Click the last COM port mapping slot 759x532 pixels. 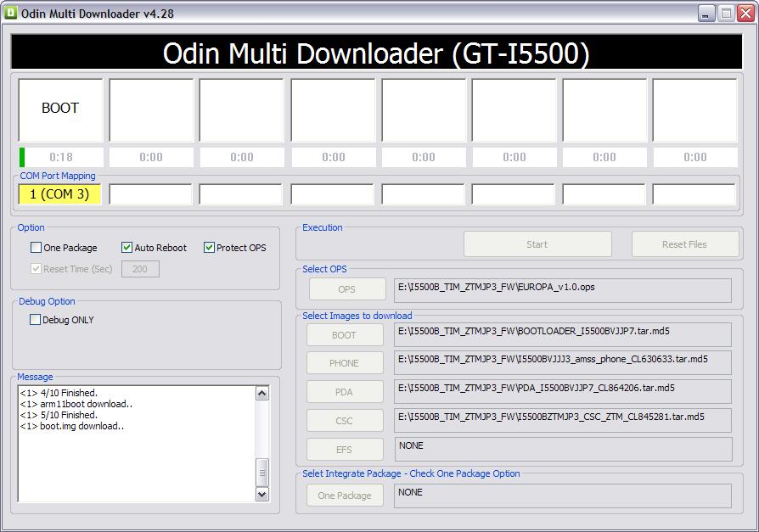point(694,194)
